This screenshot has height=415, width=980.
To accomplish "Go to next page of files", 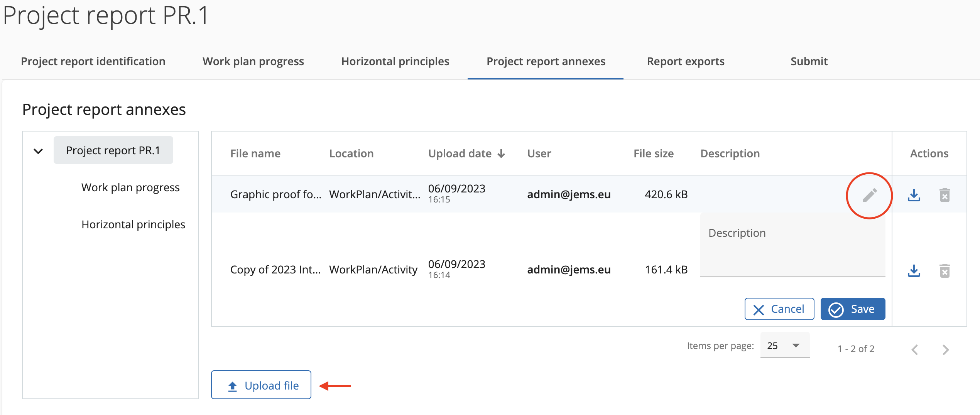I will [x=945, y=349].
